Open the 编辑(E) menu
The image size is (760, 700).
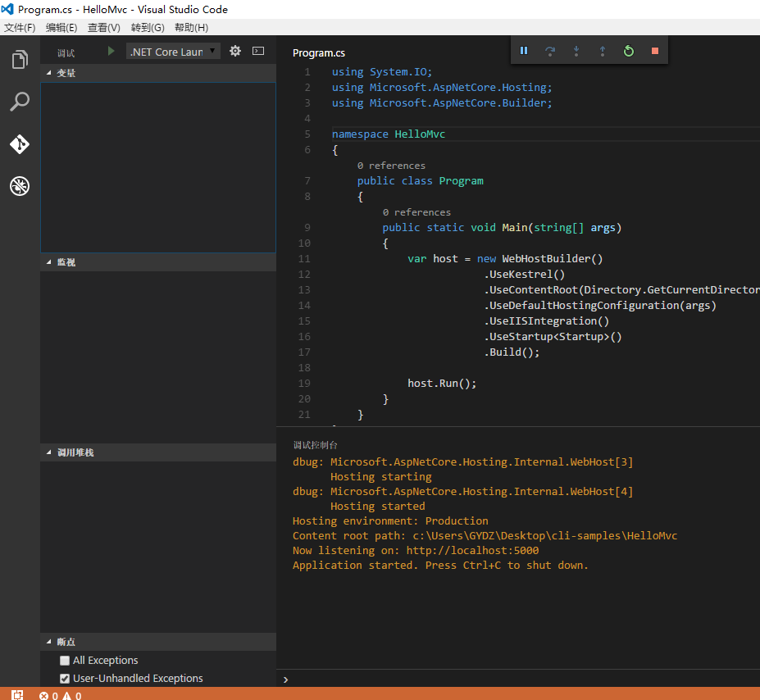61,28
